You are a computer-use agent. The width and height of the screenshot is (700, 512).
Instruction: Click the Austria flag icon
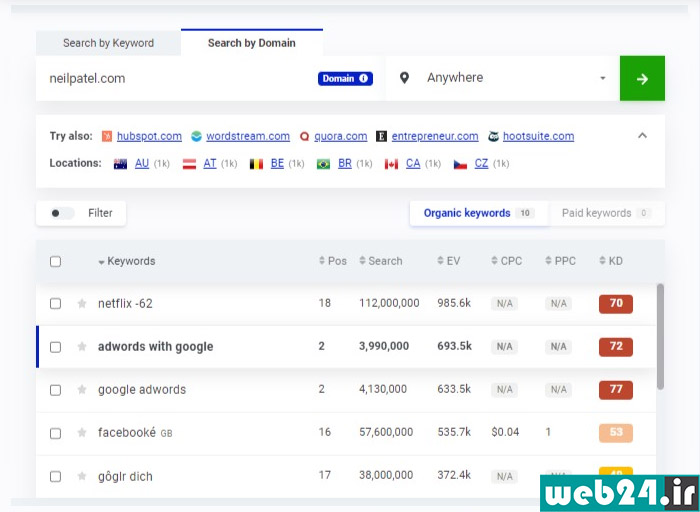point(189,164)
